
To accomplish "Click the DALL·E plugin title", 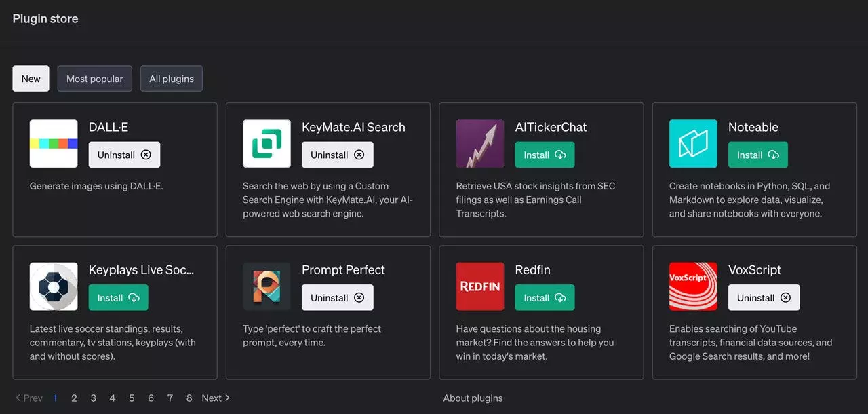I will click(108, 127).
